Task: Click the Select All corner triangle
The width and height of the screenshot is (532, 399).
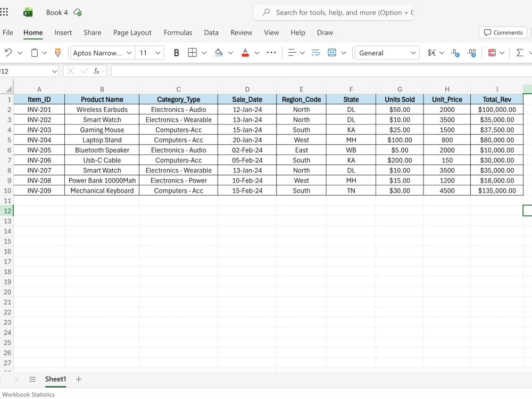Action: [9, 89]
